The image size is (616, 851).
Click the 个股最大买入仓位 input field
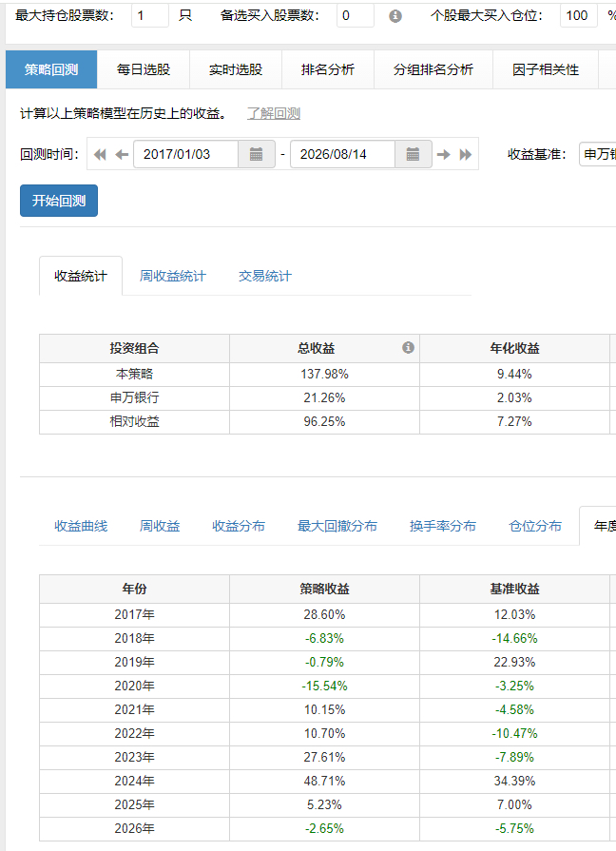pos(579,15)
